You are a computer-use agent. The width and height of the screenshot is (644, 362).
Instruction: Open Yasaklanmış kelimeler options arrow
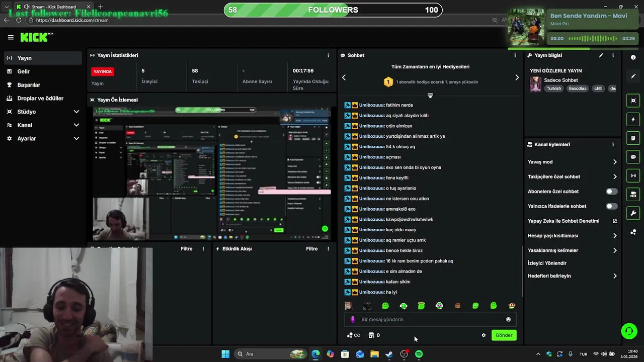615,250
